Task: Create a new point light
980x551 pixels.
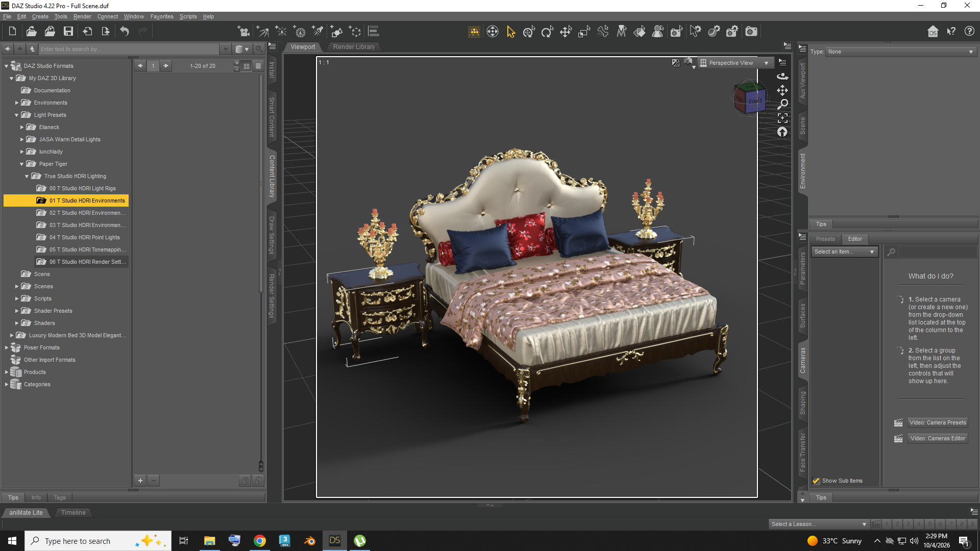Action: [281, 32]
